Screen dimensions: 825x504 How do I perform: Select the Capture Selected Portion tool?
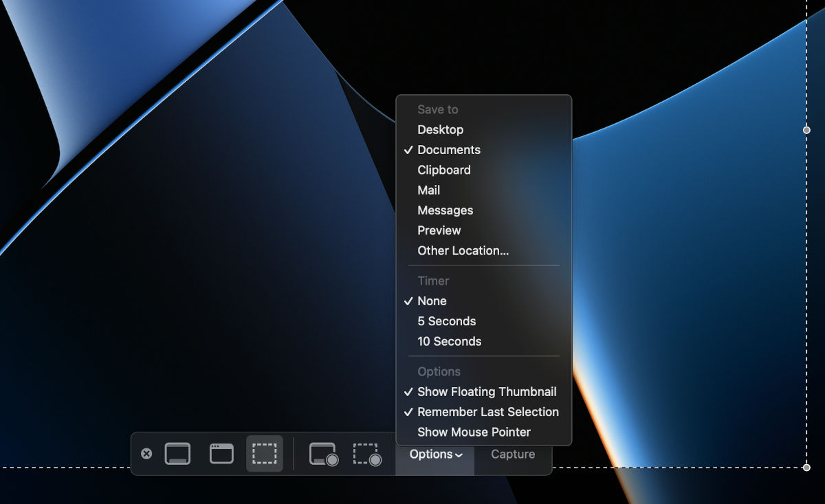coord(264,453)
